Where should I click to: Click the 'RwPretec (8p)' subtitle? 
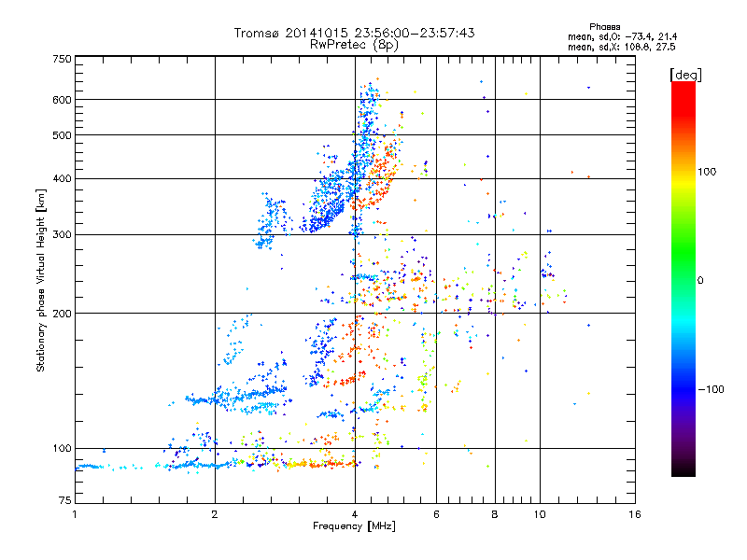[354, 45]
